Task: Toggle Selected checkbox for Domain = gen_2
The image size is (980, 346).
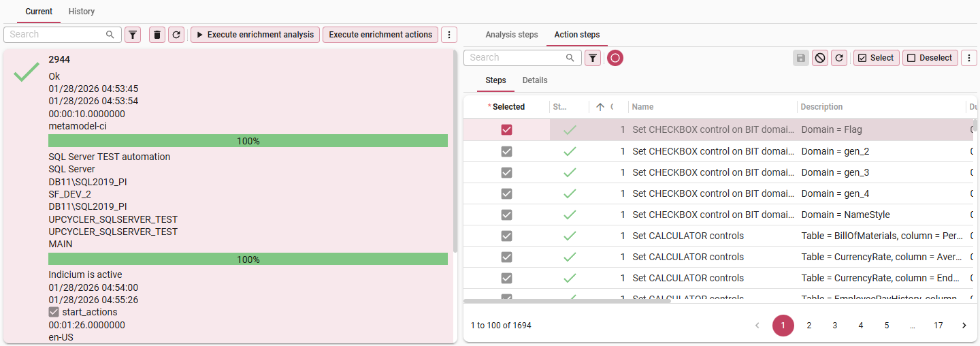Action: click(x=506, y=151)
